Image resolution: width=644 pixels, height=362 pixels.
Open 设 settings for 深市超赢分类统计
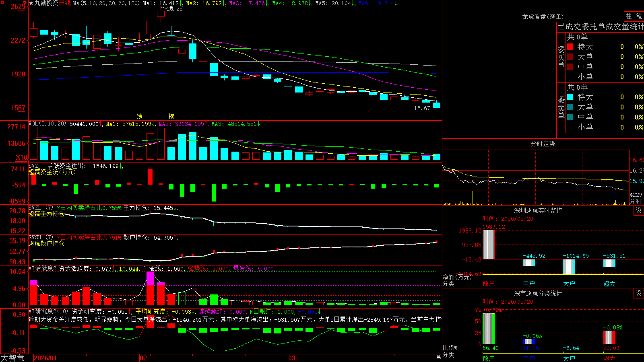coord(639,293)
